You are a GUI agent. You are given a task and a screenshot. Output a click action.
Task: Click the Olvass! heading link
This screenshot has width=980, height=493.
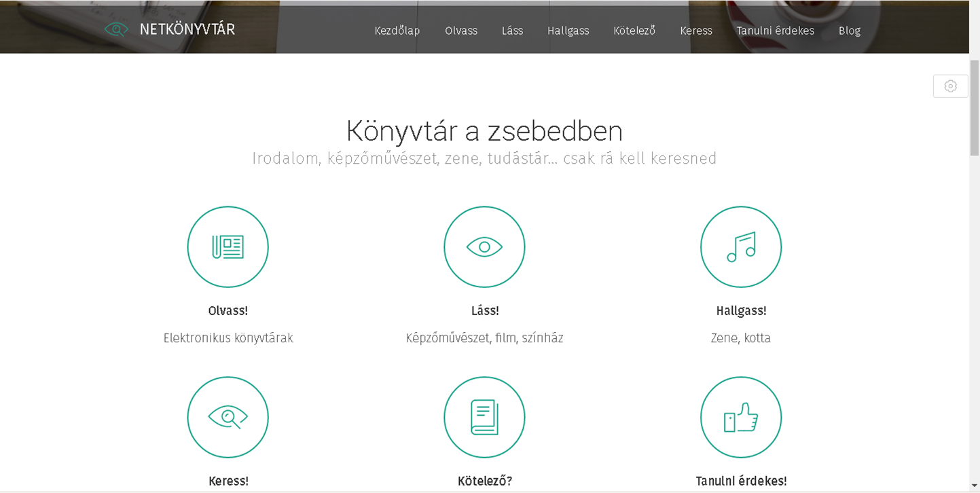[228, 311]
